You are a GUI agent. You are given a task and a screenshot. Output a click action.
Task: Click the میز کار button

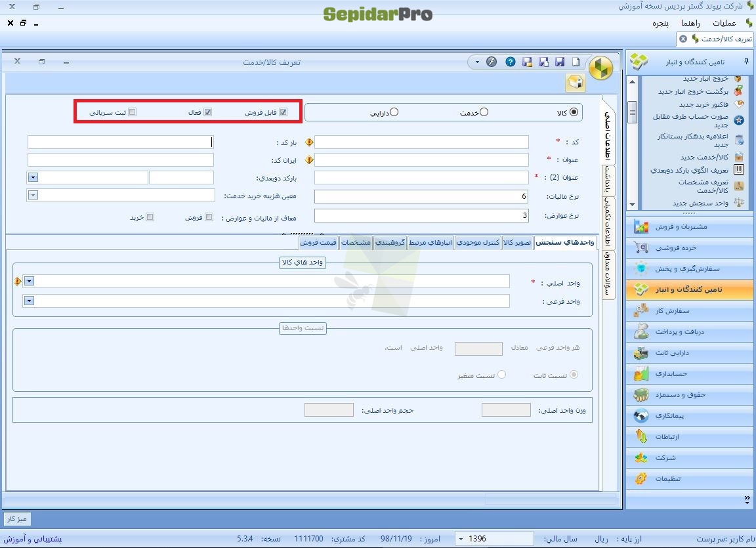17,519
